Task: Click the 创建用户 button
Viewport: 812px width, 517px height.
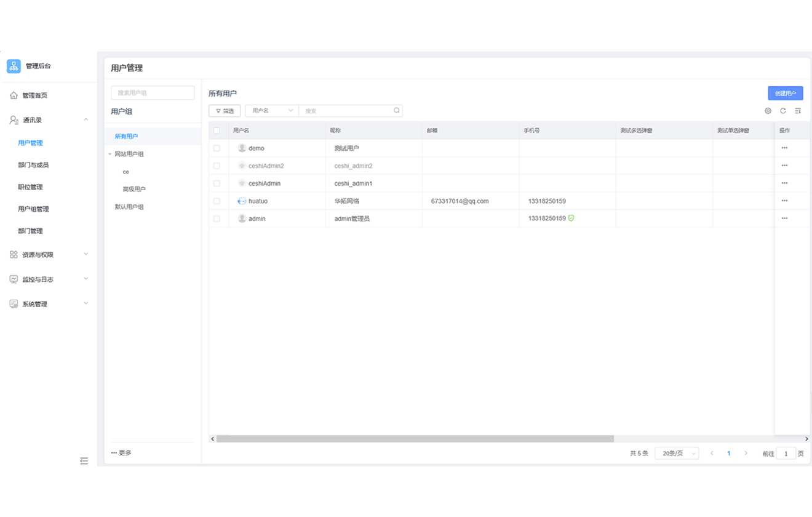Action: coord(786,94)
